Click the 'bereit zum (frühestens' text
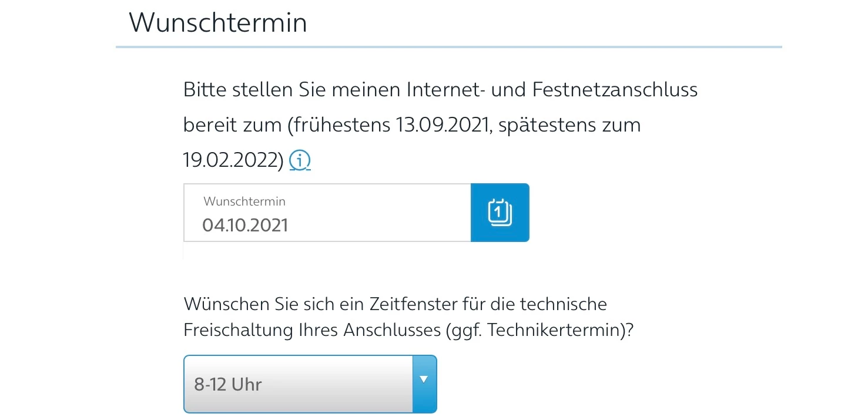 (x=286, y=125)
